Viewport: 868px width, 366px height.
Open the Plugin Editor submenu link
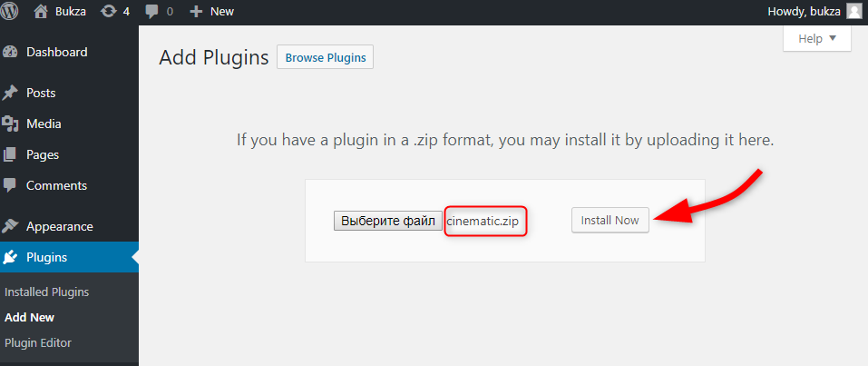(x=38, y=342)
